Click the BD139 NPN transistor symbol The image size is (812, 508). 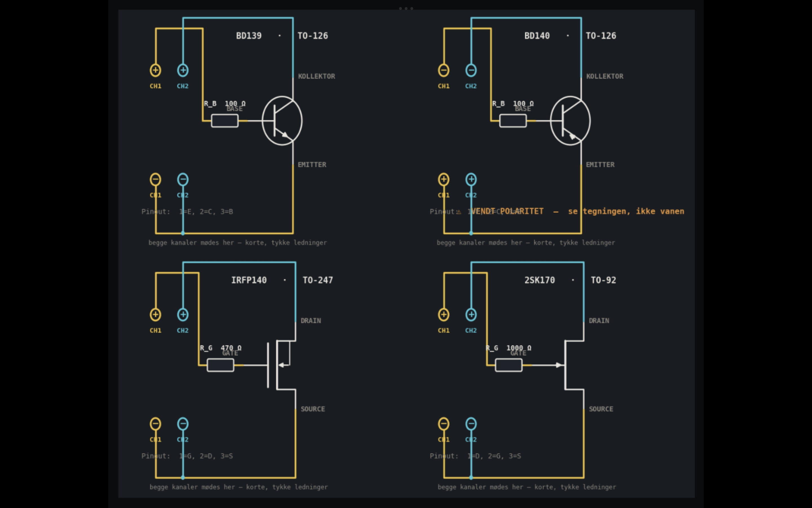pyautogui.click(x=282, y=121)
